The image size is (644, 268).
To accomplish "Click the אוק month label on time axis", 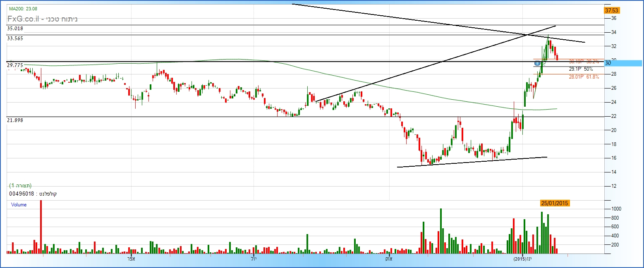I will pyautogui.click(x=388, y=259).
